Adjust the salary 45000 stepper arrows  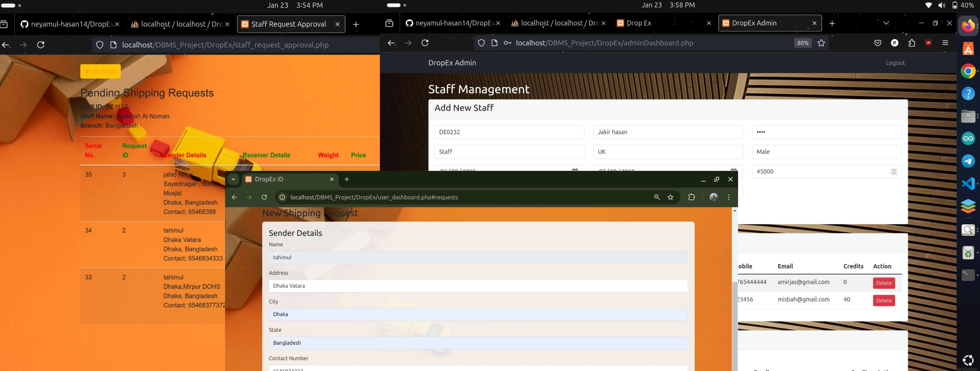tap(894, 171)
